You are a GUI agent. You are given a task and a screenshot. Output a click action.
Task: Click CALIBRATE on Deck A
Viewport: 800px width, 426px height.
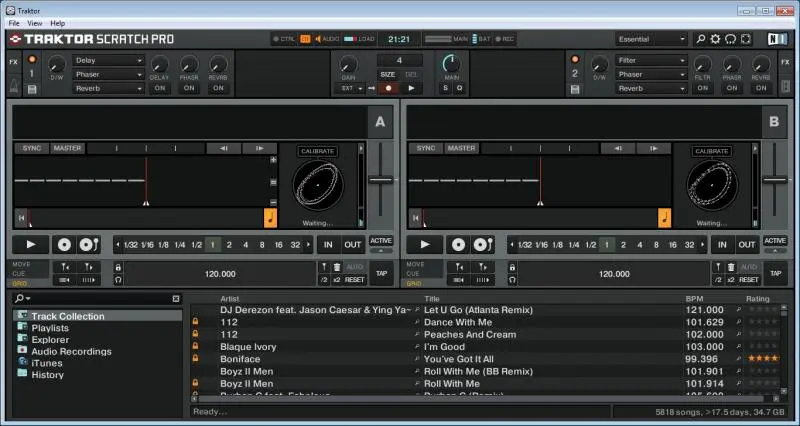(x=317, y=151)
